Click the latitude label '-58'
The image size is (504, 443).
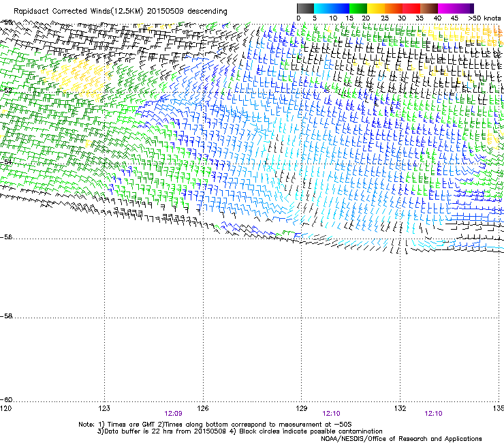[6, 316]
